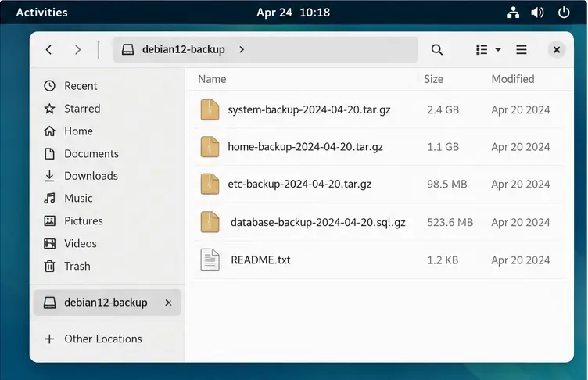Click the 1.2 KB size value
This screenshot has height=380, width=588.
443,260
